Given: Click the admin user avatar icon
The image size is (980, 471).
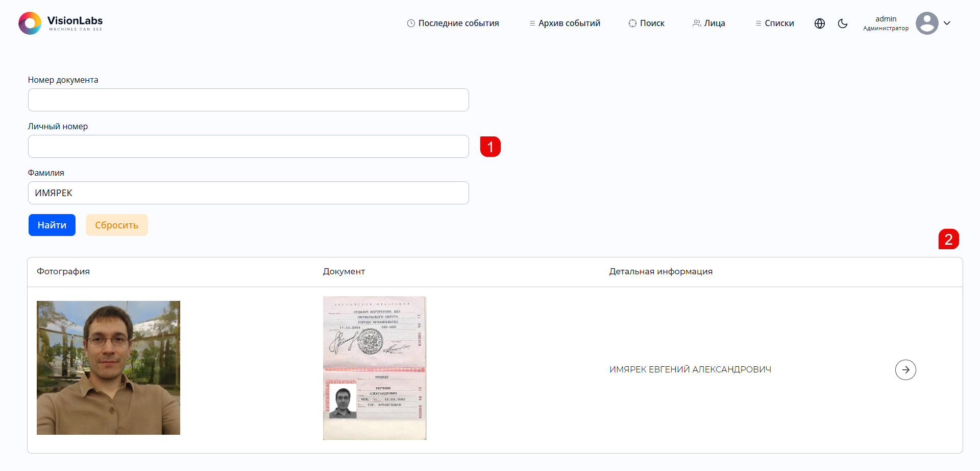Looking at the screenshot, I should click(x=927, y=23).
